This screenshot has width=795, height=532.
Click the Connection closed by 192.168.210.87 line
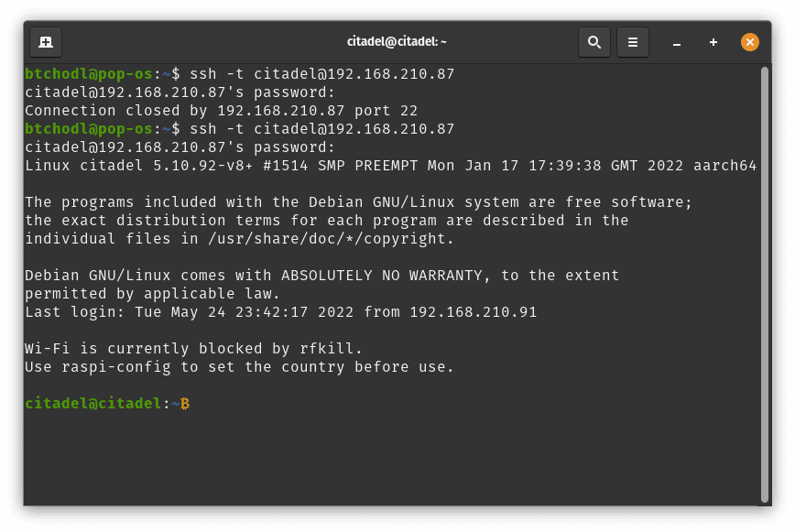click(221, 111)
